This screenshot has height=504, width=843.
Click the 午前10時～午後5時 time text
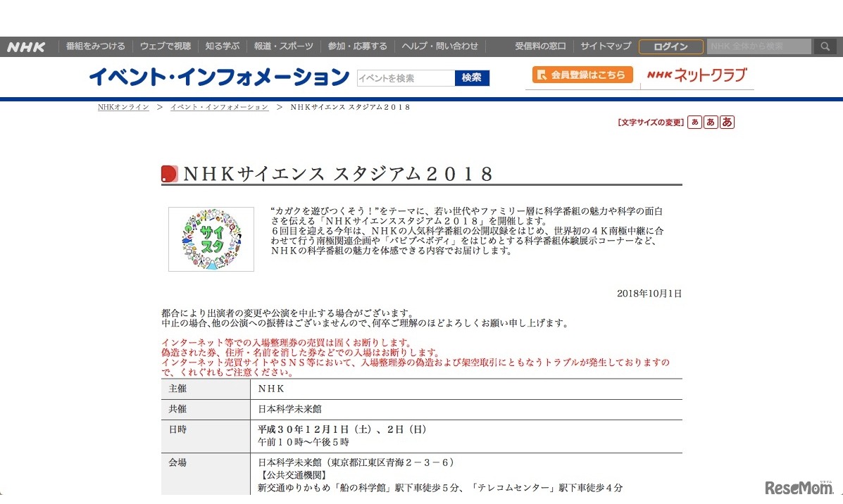pos(304,442)
